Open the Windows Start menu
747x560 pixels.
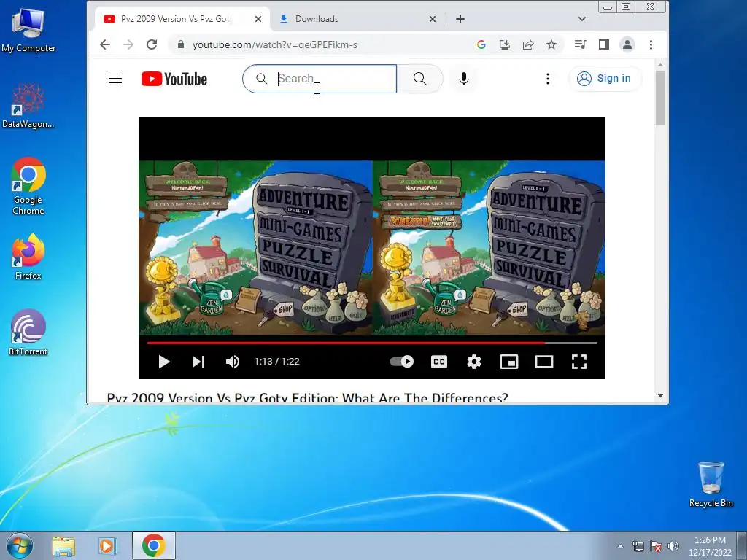tap(20, 545)
